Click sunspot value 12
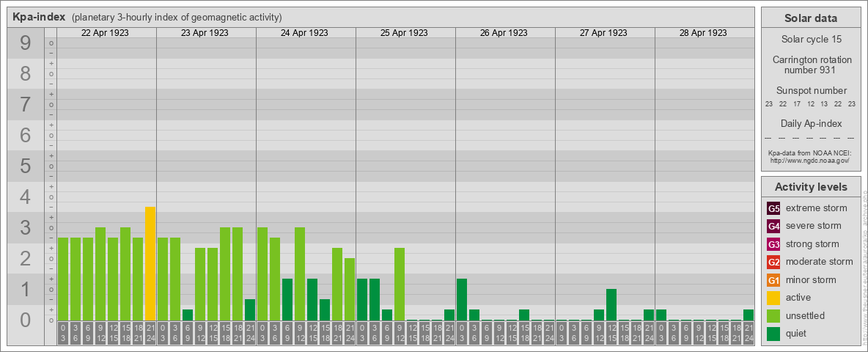The image size is (868, 352). (x=810, y=104)
